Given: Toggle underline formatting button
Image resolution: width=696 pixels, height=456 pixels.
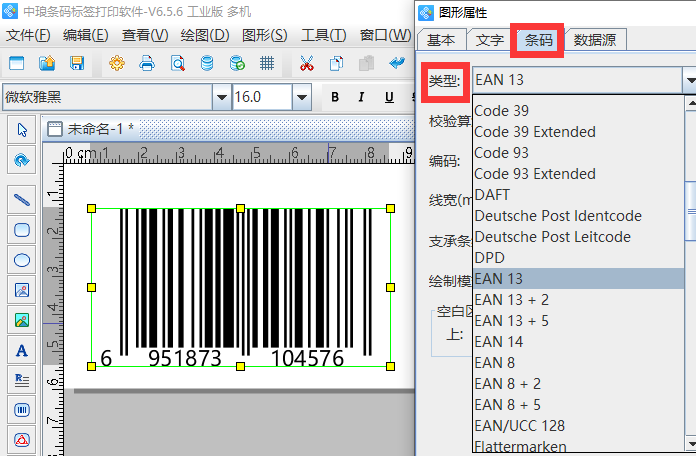Looking at the screenshot, I should (389, 97).
